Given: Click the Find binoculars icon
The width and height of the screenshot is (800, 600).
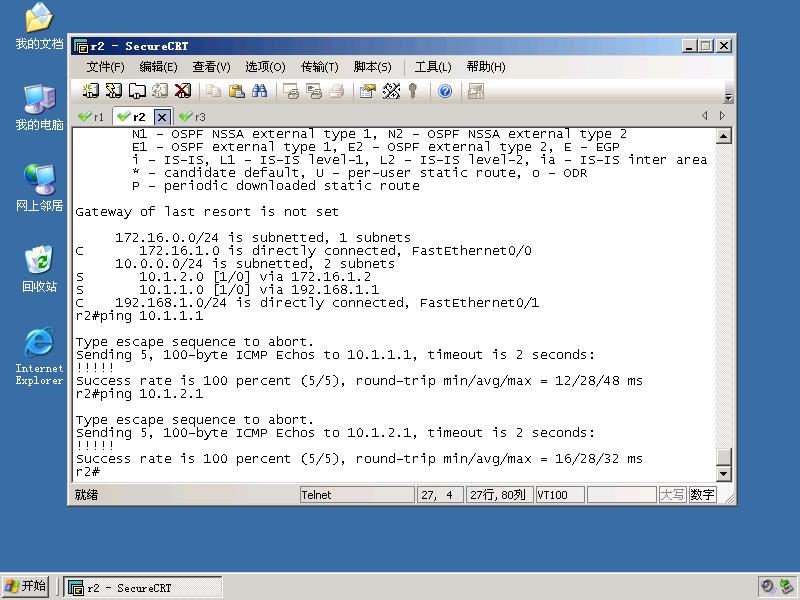Looking at the screenshot, I should [x=259, y=91].
